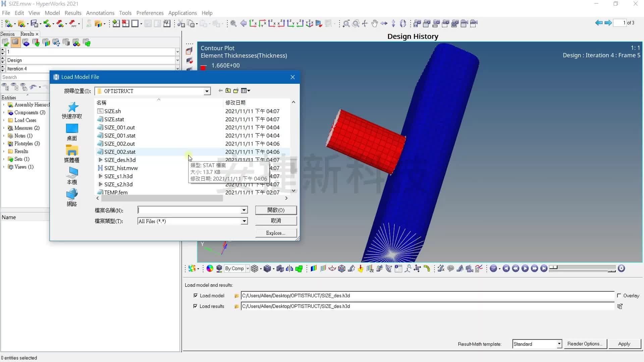
Task: Open the Annotations menu
Action: [100, 13]
